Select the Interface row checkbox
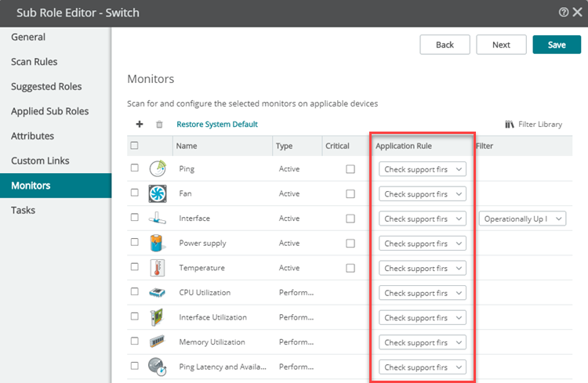The height and width of the screenshot is (383, 588). click(x=135, y=218)
